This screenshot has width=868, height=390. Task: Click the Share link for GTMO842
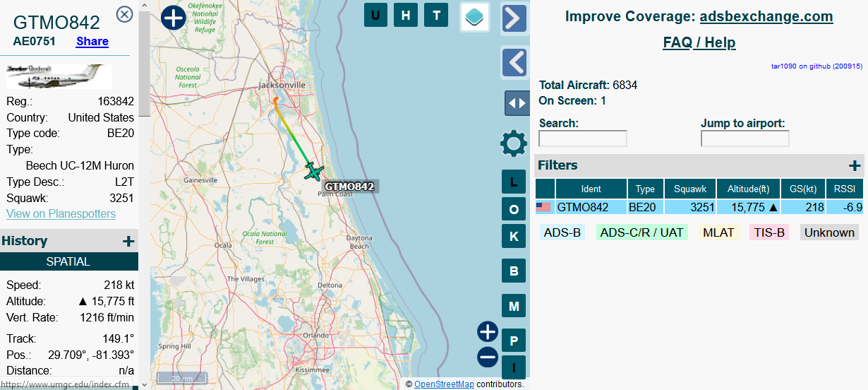(x=92, y=41)
